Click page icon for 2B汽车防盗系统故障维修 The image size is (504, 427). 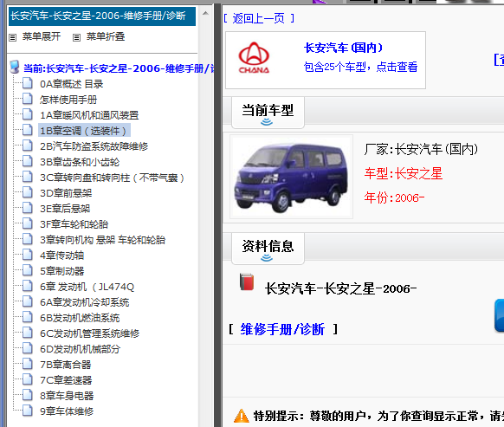click(28, 146)
